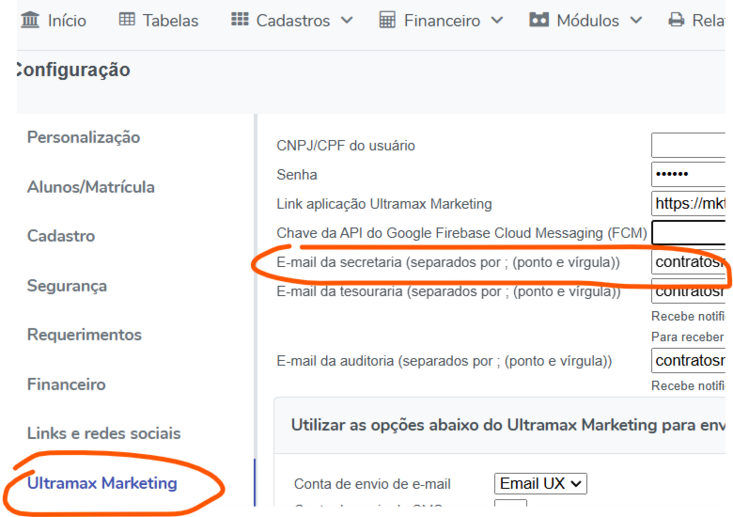Expand the Módulos menu chevron
The width and height of the screenshot is (733, 517).
click(x=636, y=20)
